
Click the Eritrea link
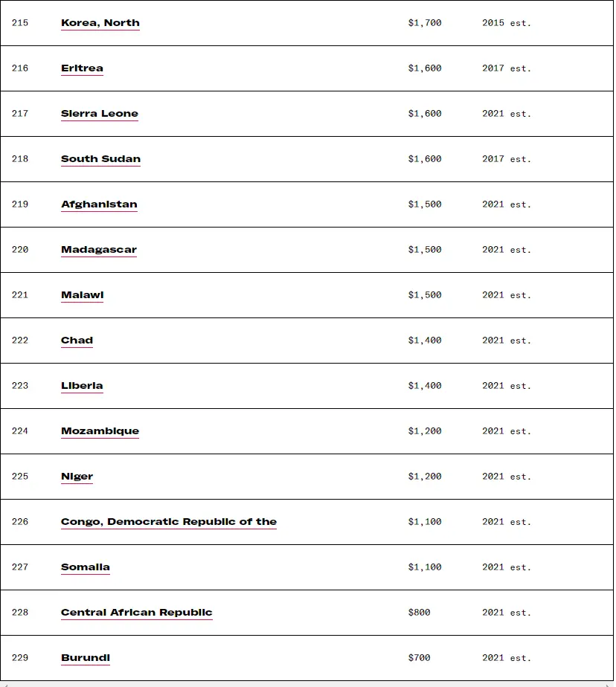82,68
